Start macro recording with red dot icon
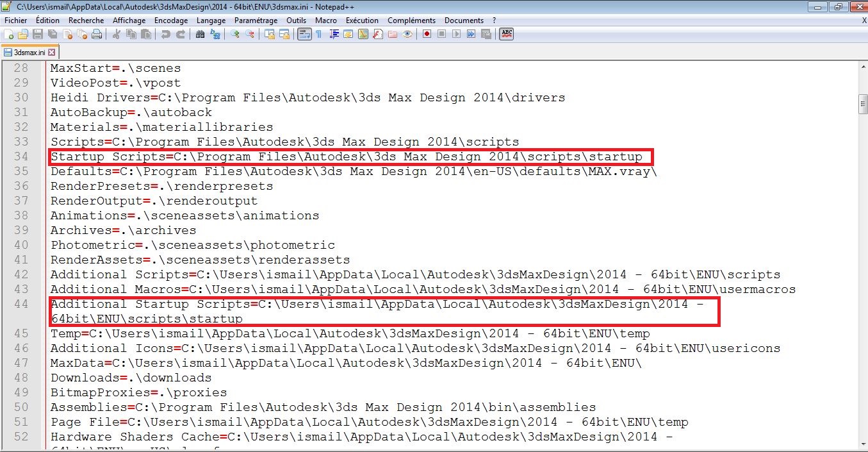 427,34
